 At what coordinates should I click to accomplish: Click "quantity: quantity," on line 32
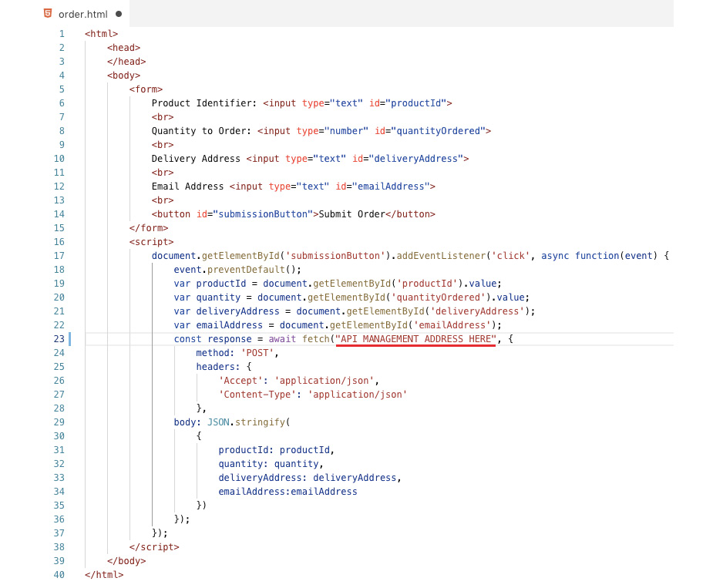(271, 464)
